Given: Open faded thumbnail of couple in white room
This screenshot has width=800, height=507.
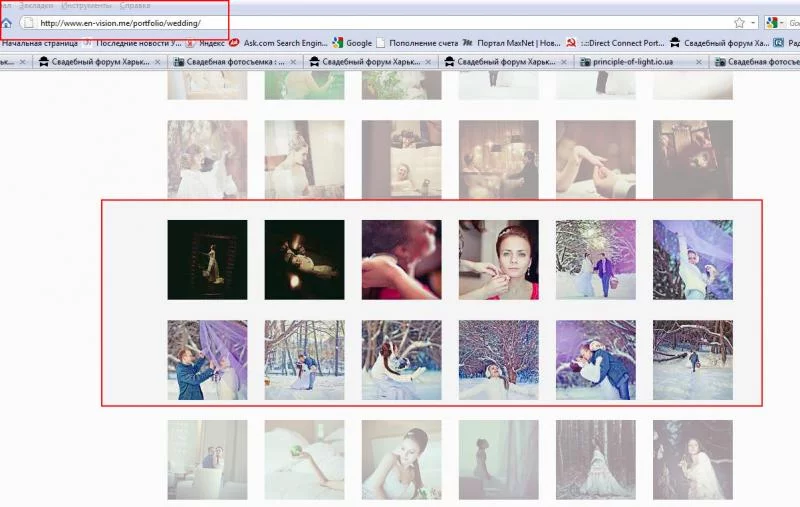Looking at the screenshot, I should 207,460.
